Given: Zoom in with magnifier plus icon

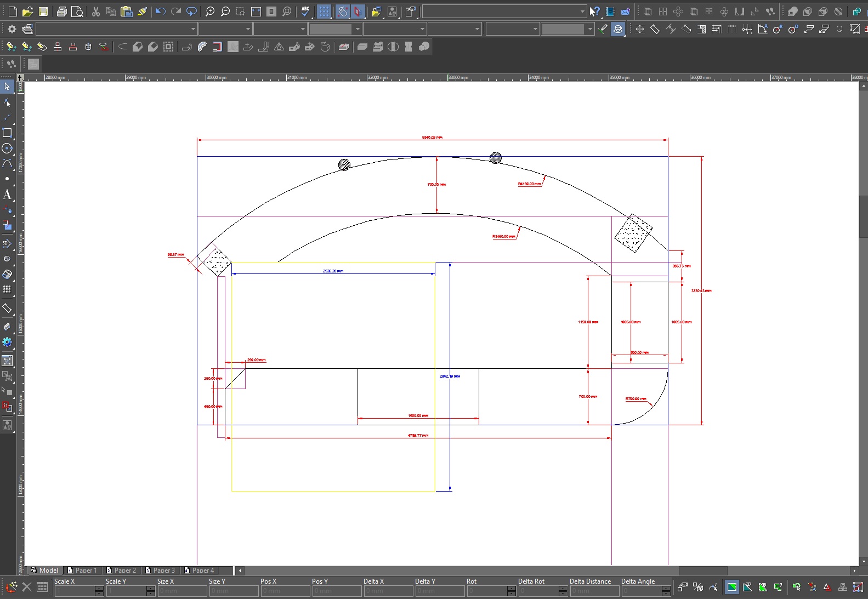Looking at the screenshot, I should [210, 12].
